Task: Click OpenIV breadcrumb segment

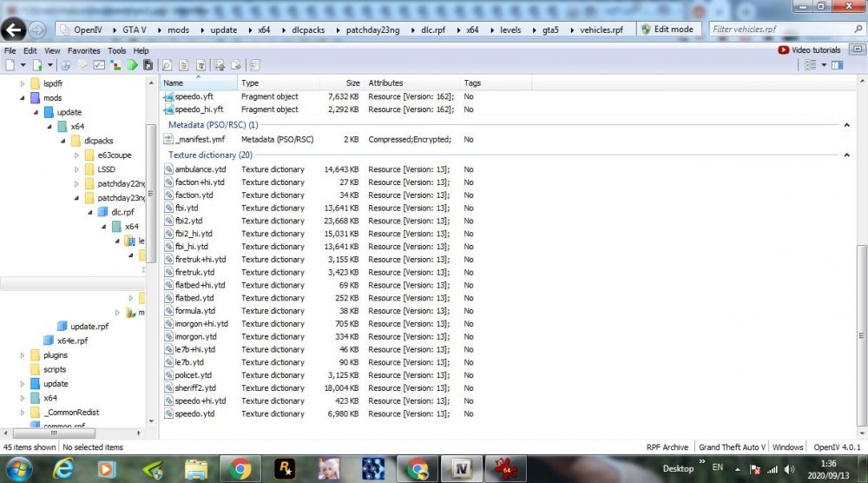Action: point(88,30)
